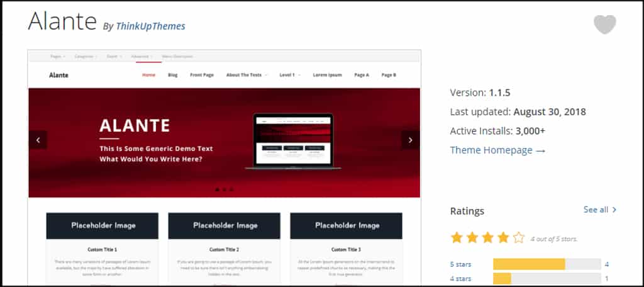Click the slider's next arrow
This screenshot has width=644, height=287.
(410, 140)
